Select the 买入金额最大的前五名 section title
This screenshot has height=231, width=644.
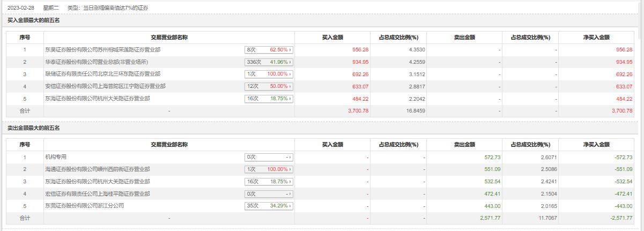(x=33, y=20)
